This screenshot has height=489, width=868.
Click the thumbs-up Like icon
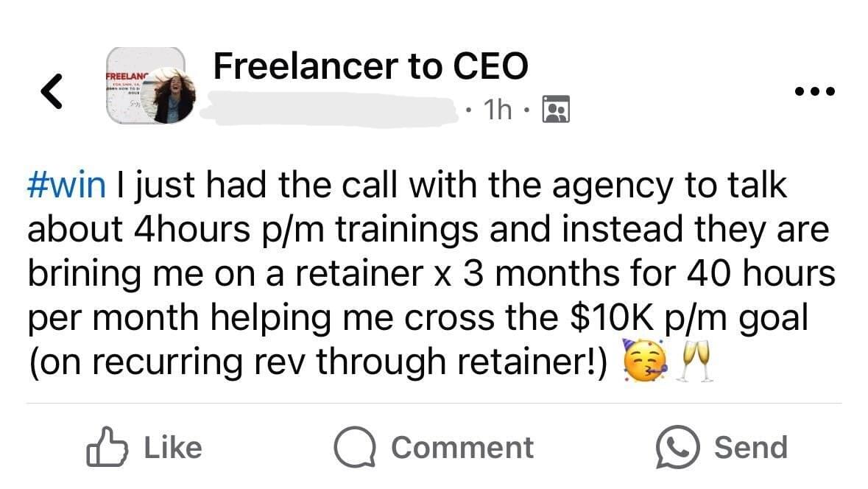point(102,448)
